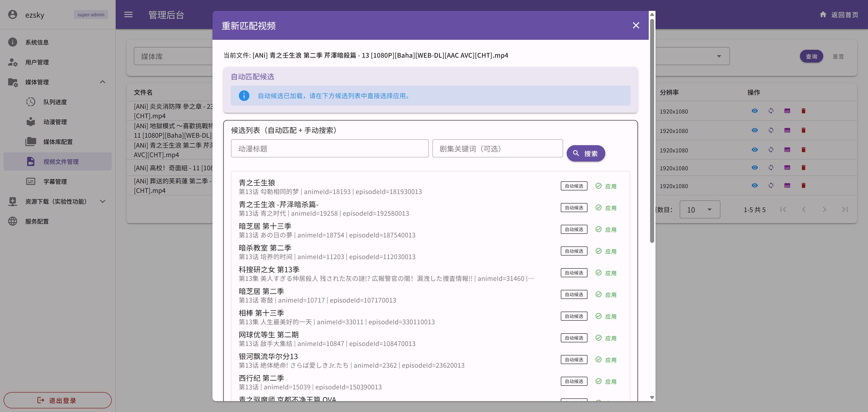Viewport: 868px width, 412px height.
Task: Click the rematch sync icon in second row
Action: [x=771, y=130]
